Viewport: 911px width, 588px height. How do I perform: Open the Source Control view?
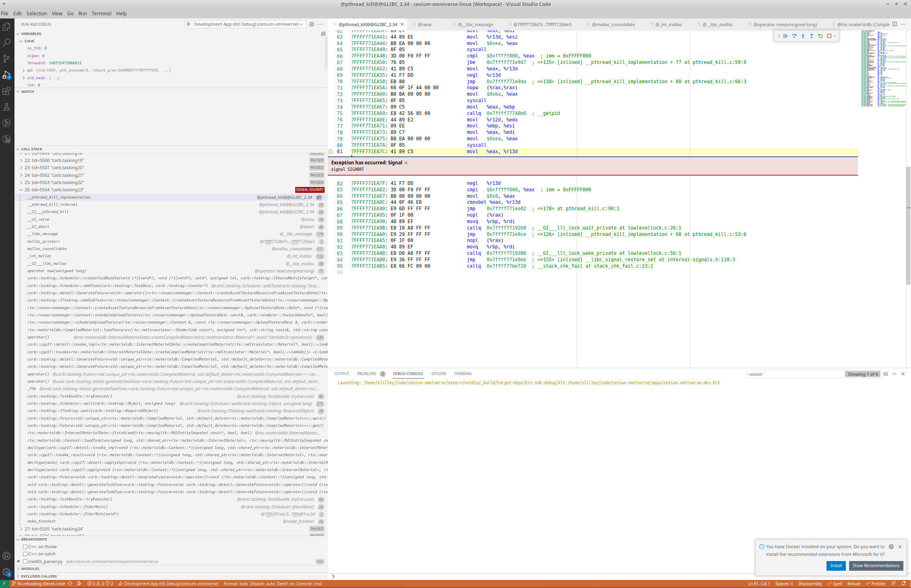[6, 59]
